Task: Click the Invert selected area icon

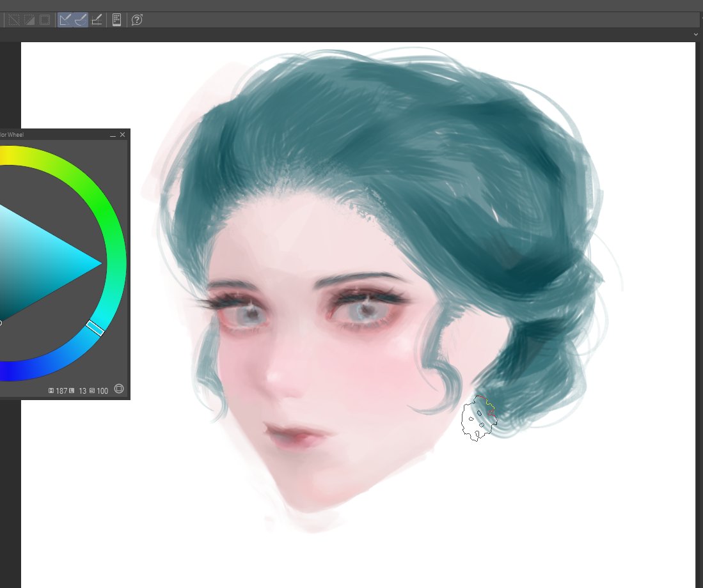Action: (29, 20)
